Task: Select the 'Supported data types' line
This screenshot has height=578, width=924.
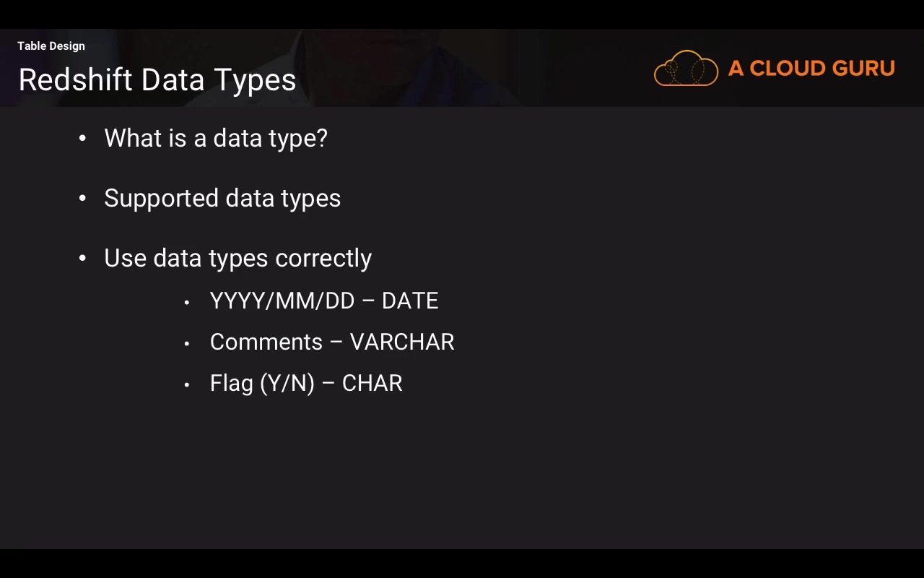Action: click(222, 198)
